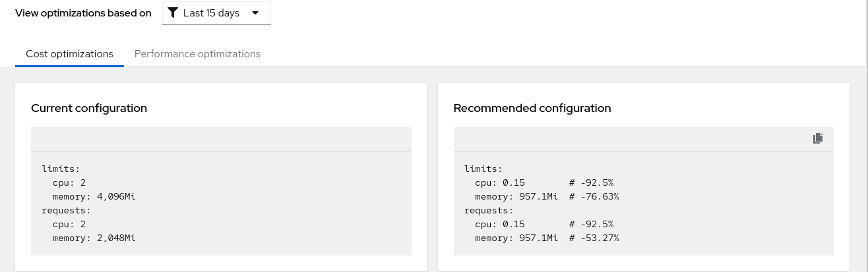The image size is (868, 272).
Task: Click "limits:" in Current configuration code
Action: 61,169
